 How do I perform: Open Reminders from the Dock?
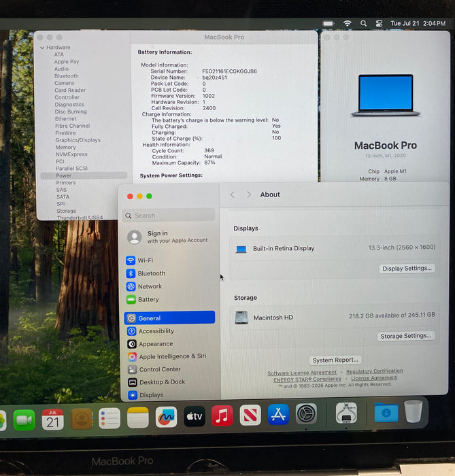click(x=109, y=418)
